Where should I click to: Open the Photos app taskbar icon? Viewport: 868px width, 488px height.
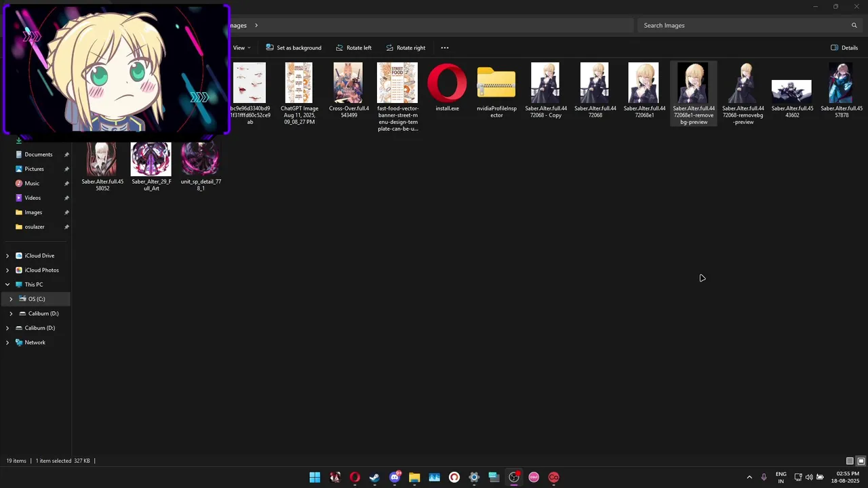coord(434,477)
